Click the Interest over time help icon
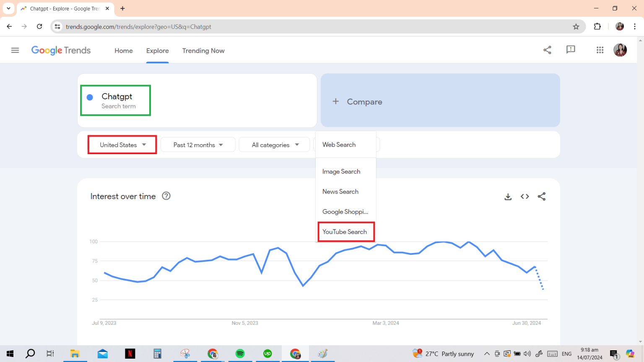Viewport: 644px width, 362px height. click(x=166, y=196)
